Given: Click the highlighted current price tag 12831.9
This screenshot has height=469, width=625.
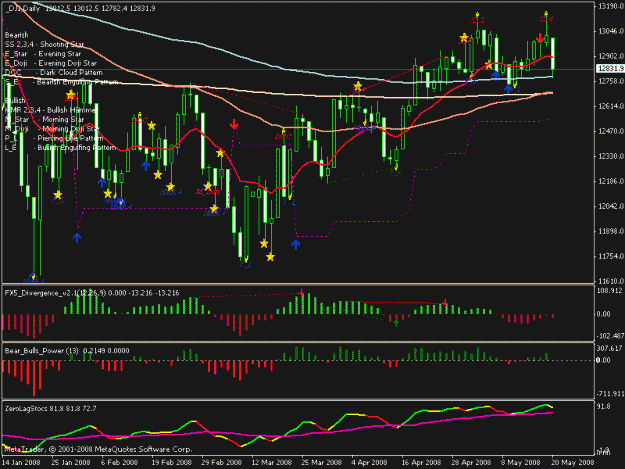Looking at the screenshot, I should click(x=610, y=69).
